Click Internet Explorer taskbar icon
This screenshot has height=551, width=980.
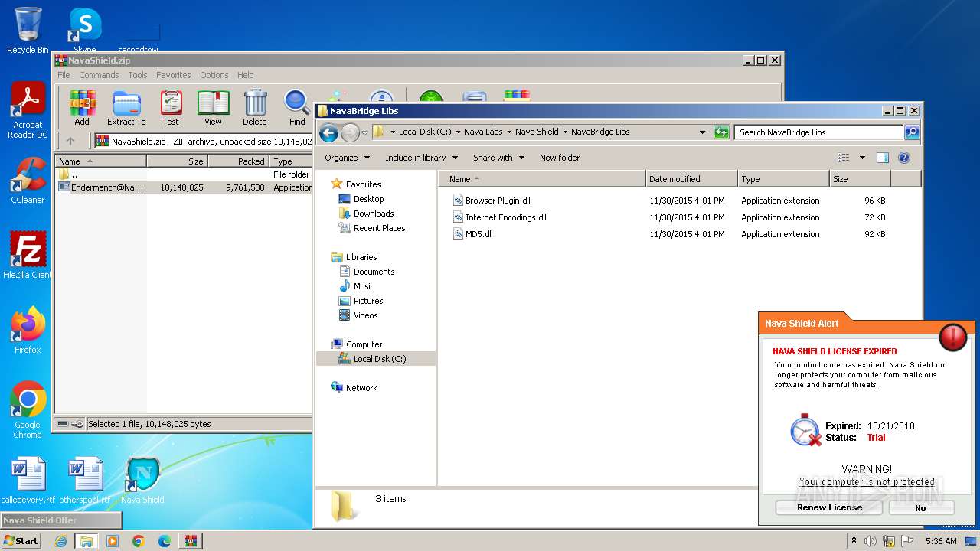point(60,541)
